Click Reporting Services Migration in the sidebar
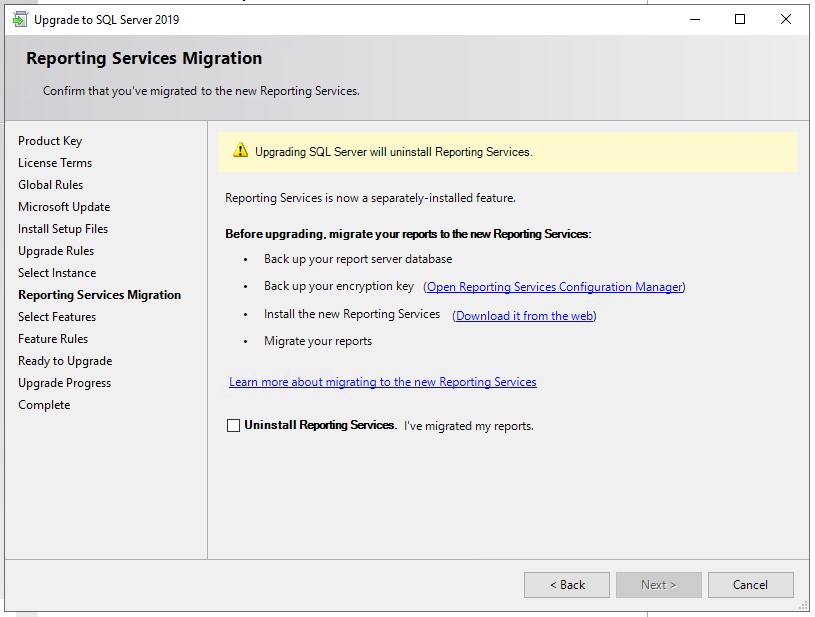815x617 pixels. click(x=100, y=295)
